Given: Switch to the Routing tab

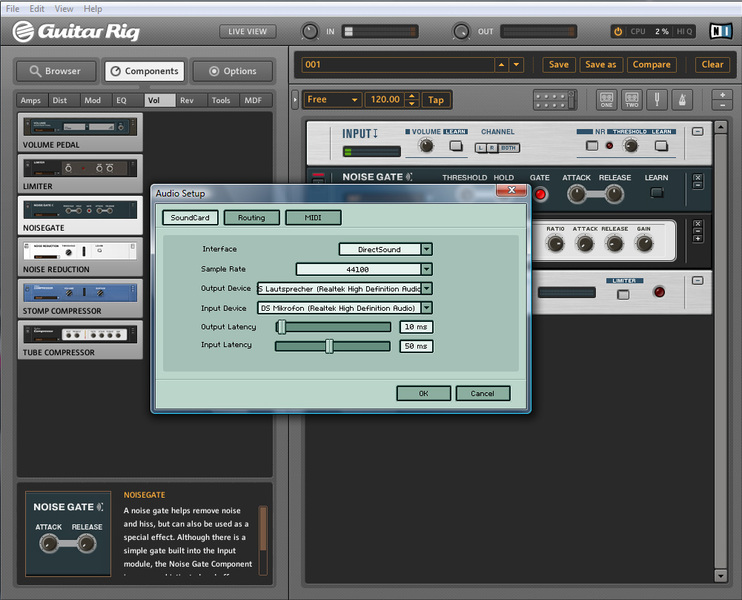Looking at the screenshot, I should [251, 218].
